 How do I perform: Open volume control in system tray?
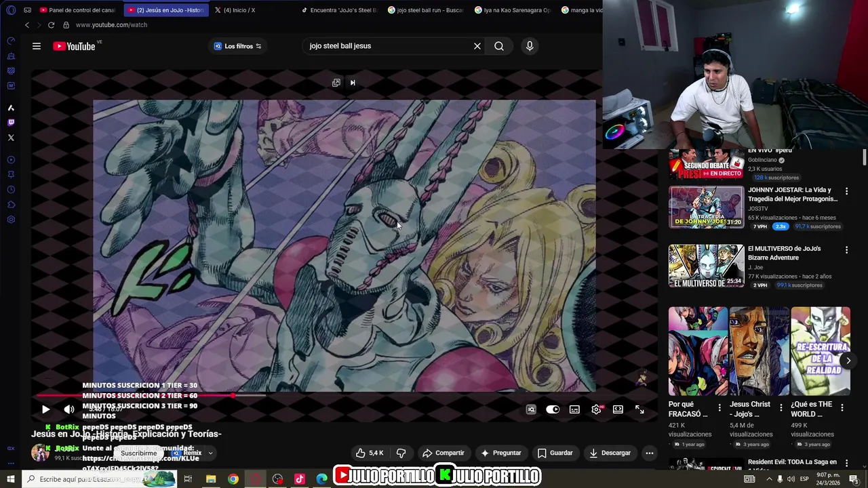(x=791, y=479)
